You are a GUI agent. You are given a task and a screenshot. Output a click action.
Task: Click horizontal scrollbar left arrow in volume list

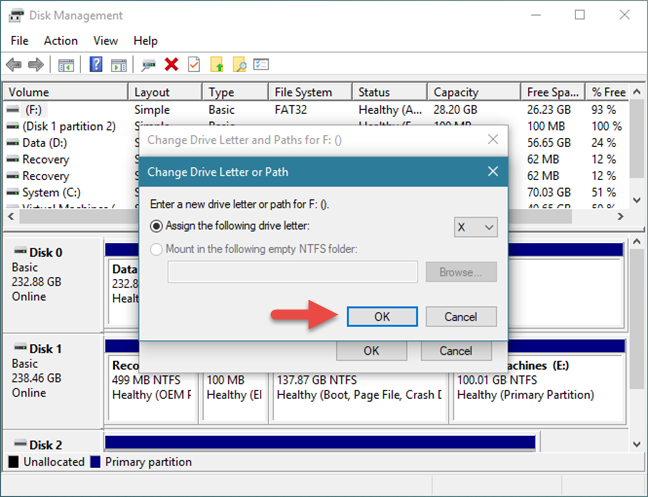pos(11,216)
